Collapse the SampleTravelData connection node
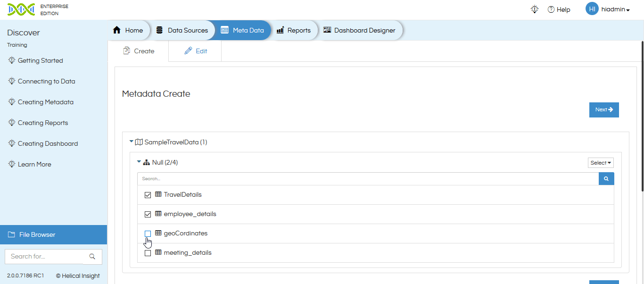 132,142
